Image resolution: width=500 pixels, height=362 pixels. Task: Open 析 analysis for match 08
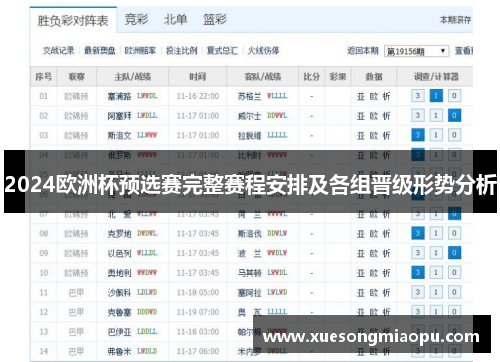(386, 234)
